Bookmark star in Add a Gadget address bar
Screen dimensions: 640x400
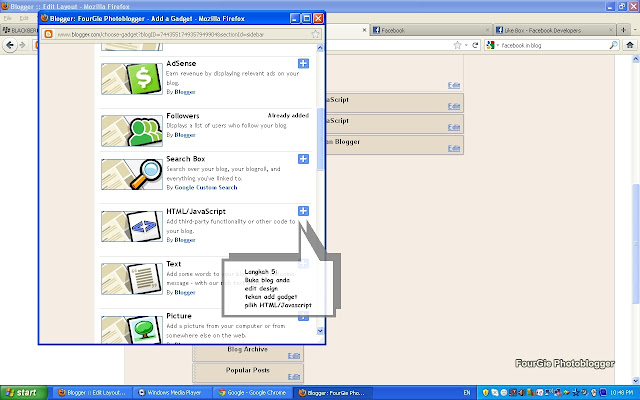pyautogui.click(x=315, y=34)
